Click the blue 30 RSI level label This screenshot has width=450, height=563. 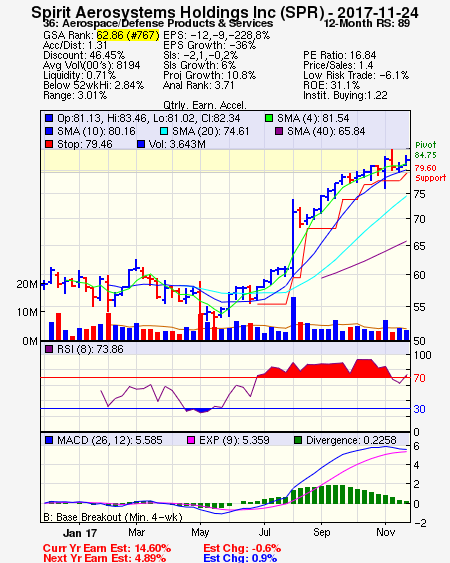click(x=419, y=409)
